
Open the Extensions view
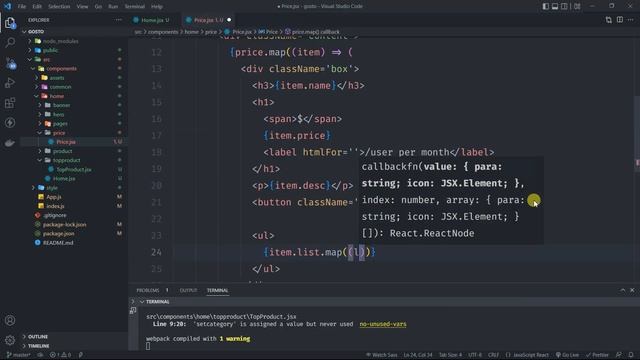click(10, 103)
